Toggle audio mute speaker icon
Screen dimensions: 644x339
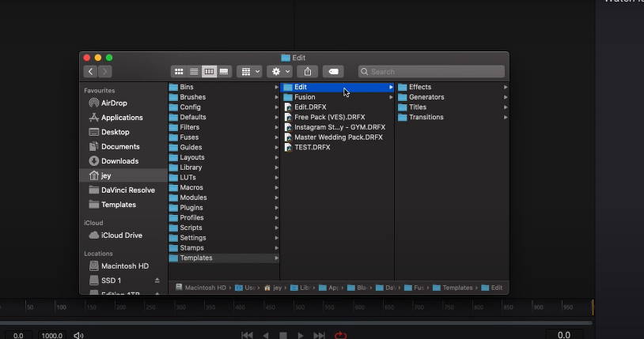click(78, 335)
